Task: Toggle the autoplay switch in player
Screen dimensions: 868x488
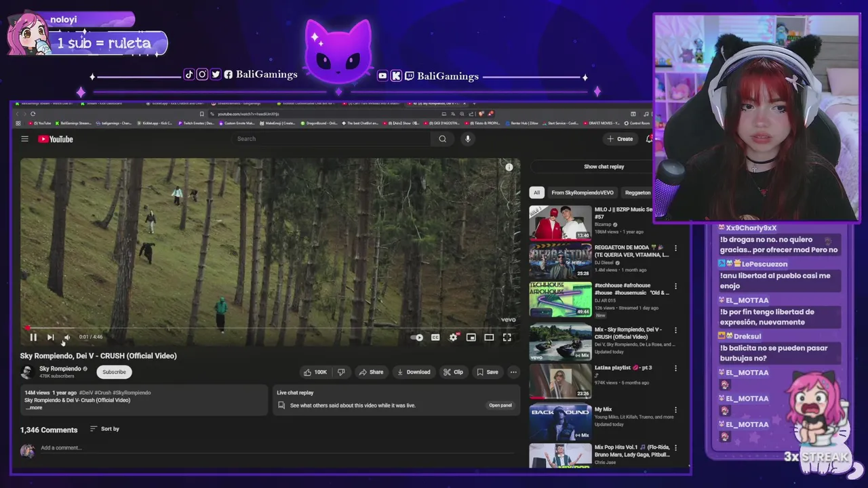Action: (x=417, y=337)
